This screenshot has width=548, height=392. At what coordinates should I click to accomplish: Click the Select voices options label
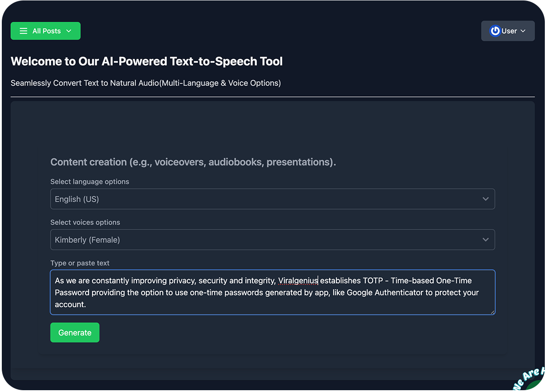point(85,222)
